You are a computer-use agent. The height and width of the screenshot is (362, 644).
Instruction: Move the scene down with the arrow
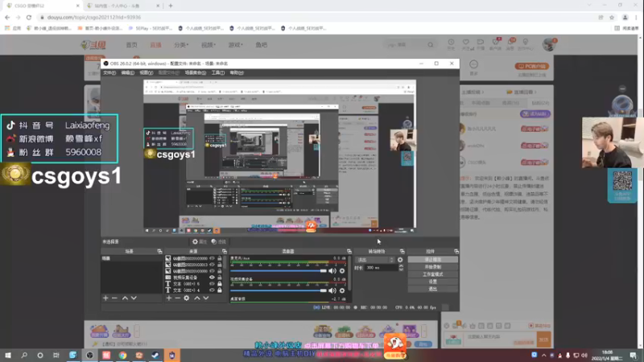(x=134, y=298)
